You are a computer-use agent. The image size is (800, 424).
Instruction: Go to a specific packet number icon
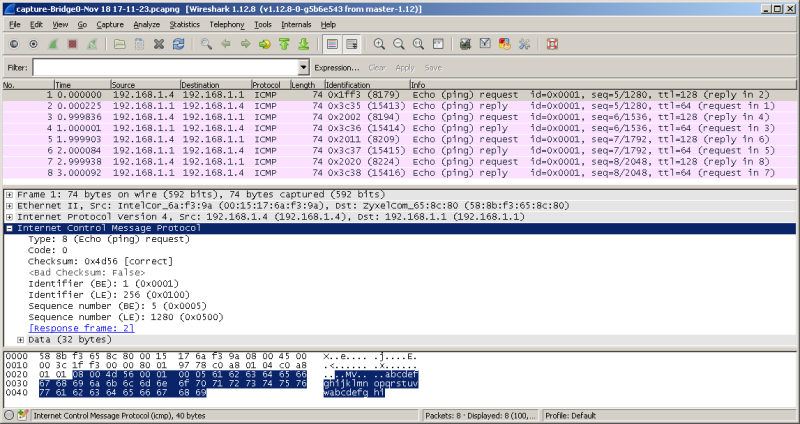[264, 44]
